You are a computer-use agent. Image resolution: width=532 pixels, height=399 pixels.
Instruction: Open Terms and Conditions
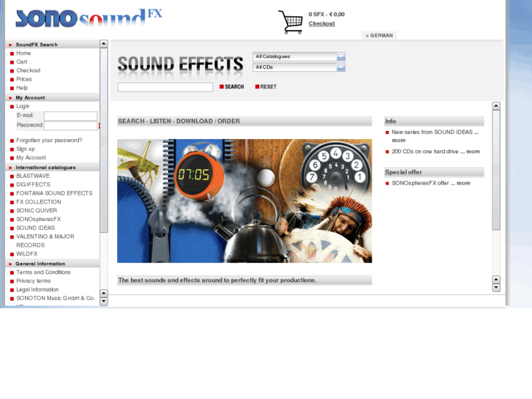coord(43,272)
